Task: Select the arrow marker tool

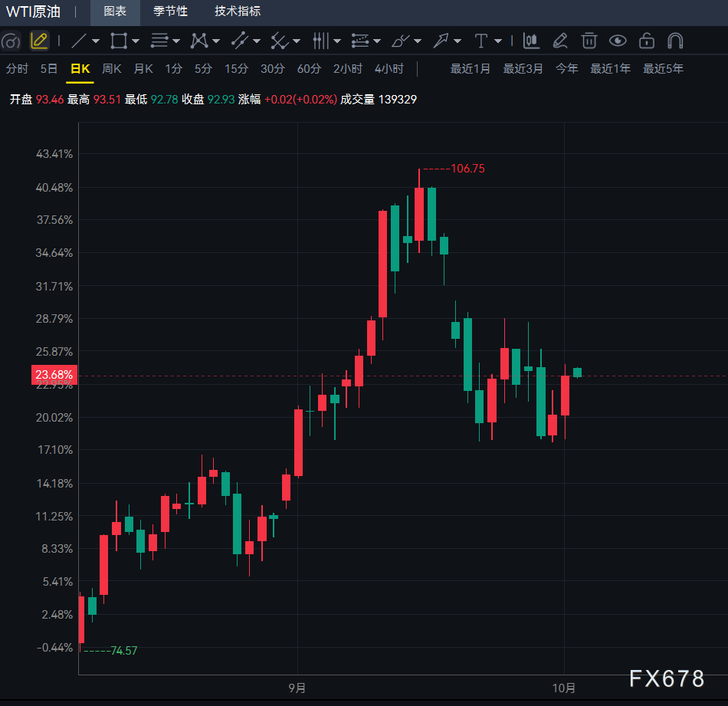Action: [x=441, y=41]
